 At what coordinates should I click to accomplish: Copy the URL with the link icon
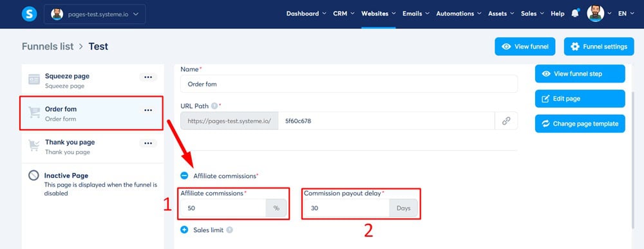pyautogui.click(x=506, y=121)
